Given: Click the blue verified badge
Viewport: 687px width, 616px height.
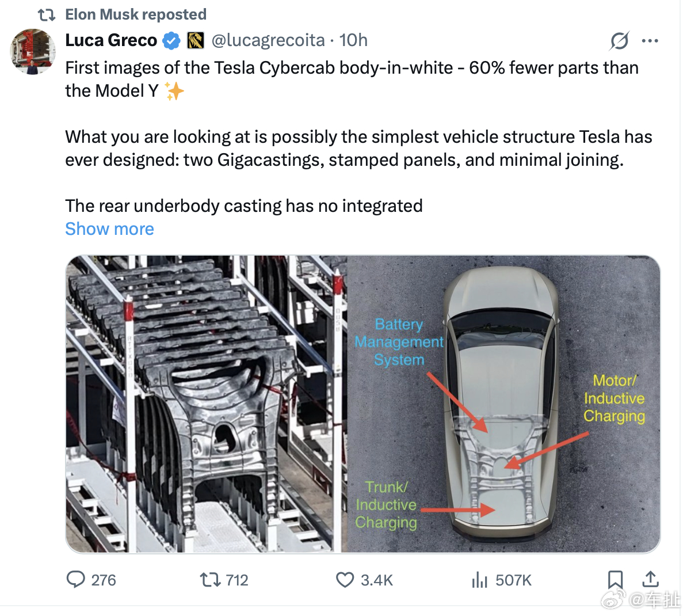Looking at the screenshot, I should click(x=171, y=41).
